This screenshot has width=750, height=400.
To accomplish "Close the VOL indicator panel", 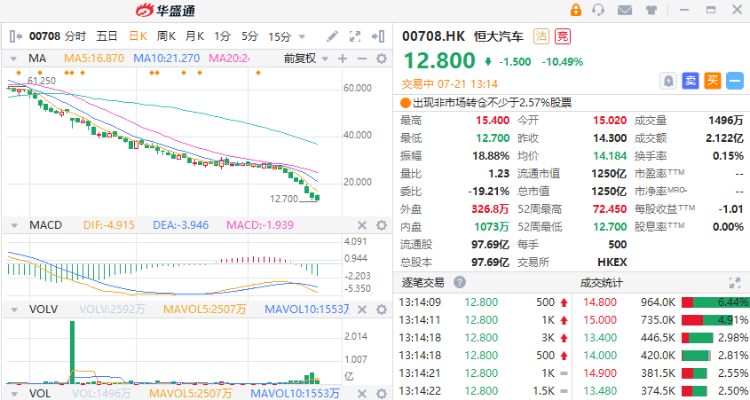I will click(362, 394).
